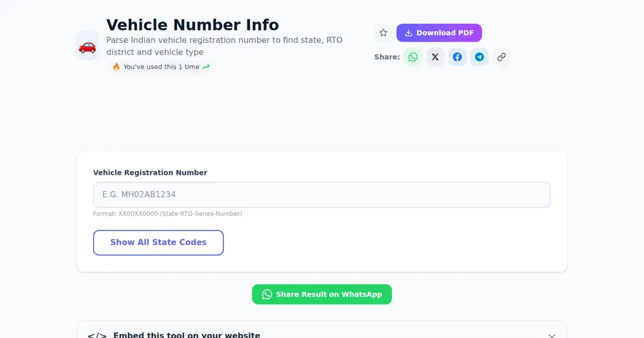Click the 'Share:' label text

[387, 57]
